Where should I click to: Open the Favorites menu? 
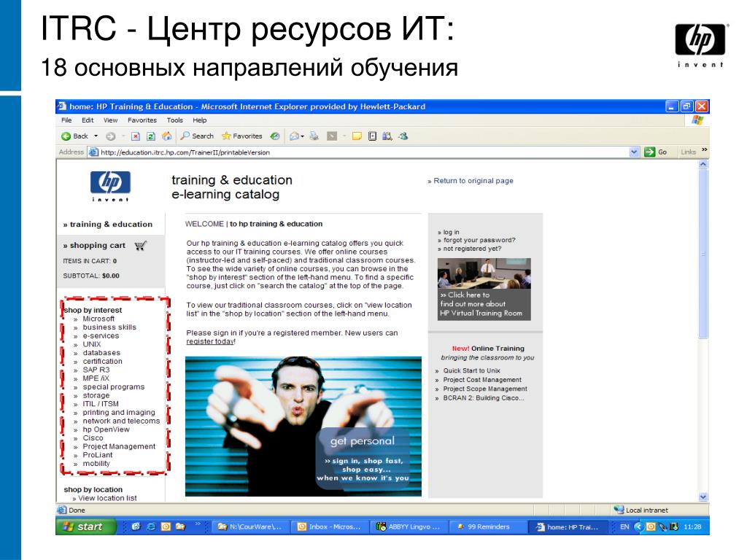(x=142, y=120)
